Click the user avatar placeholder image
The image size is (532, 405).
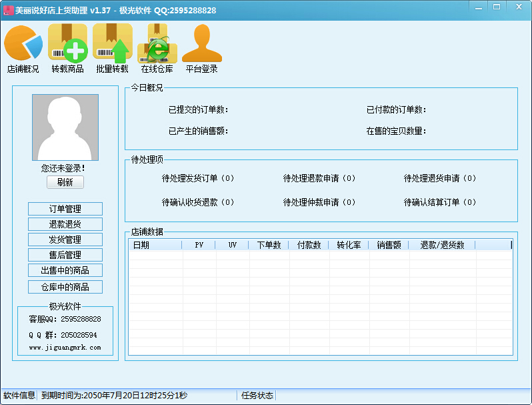click(65, 127)
